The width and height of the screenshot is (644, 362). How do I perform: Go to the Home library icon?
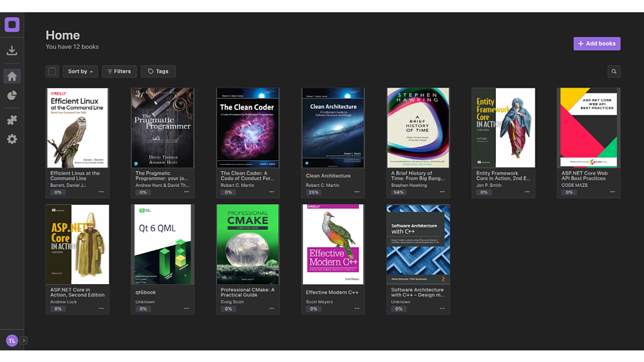(x=12, y=77)
